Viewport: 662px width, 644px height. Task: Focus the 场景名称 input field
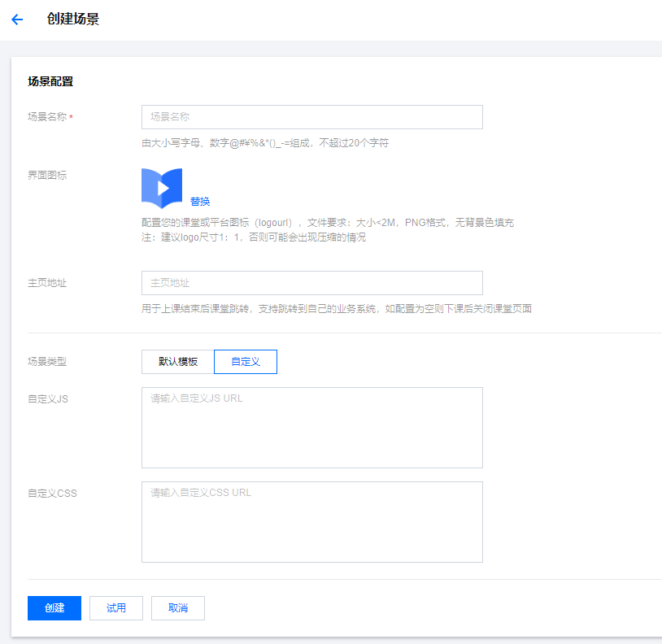[311, 117]
